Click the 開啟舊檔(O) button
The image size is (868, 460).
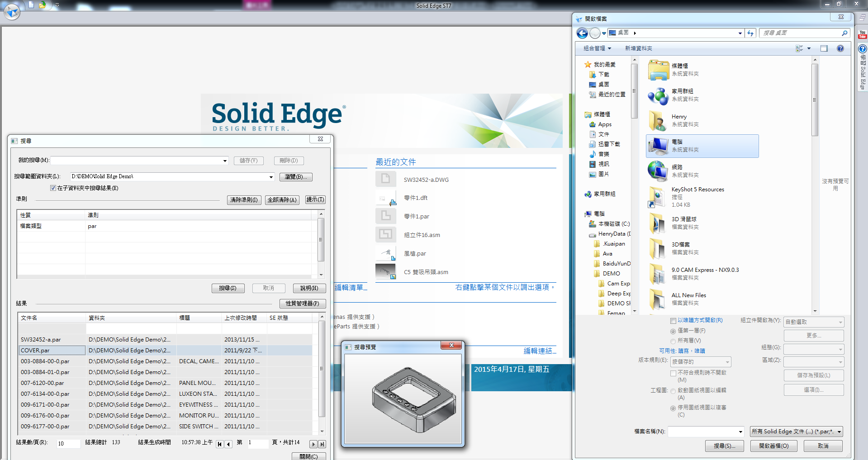click(774, 446)
